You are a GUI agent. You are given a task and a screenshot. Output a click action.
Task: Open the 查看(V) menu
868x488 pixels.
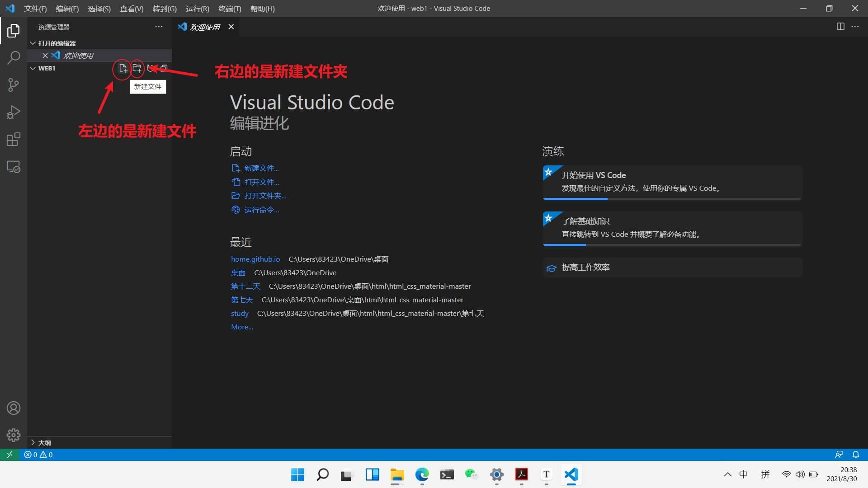pyautogui.click(x=132, y=9)
